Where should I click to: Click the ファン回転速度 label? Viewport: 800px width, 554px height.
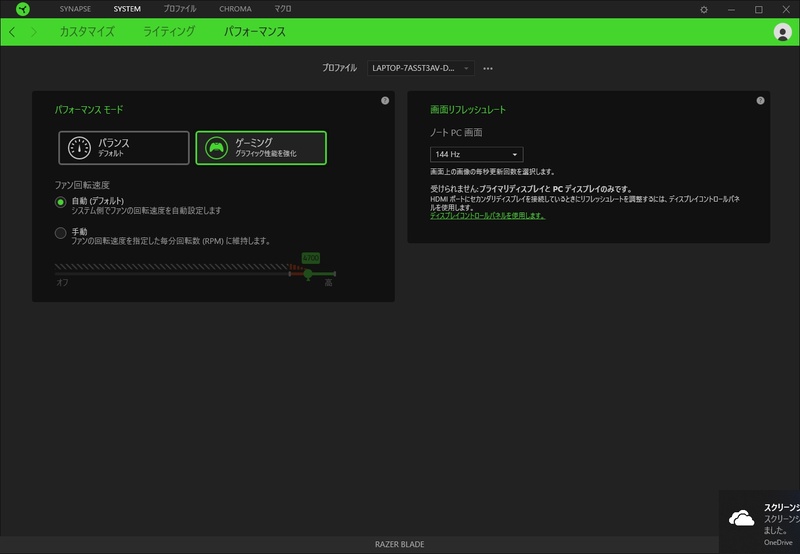(x=82, y=185)
